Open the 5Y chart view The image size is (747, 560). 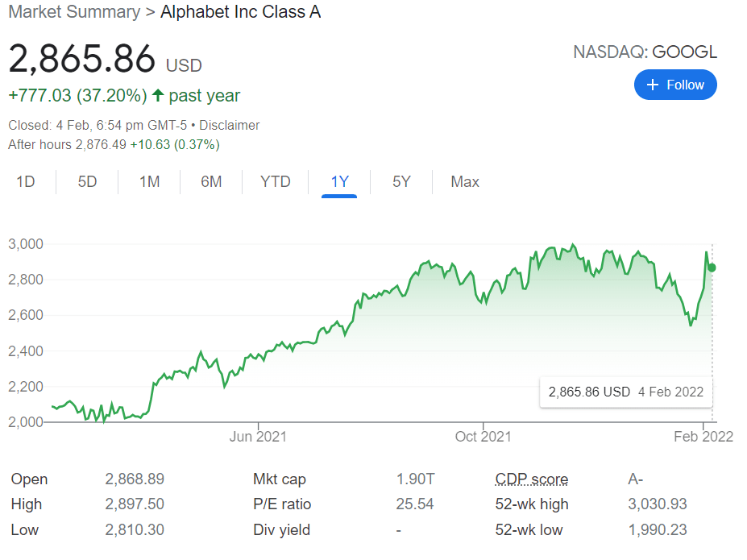(401, 181)
